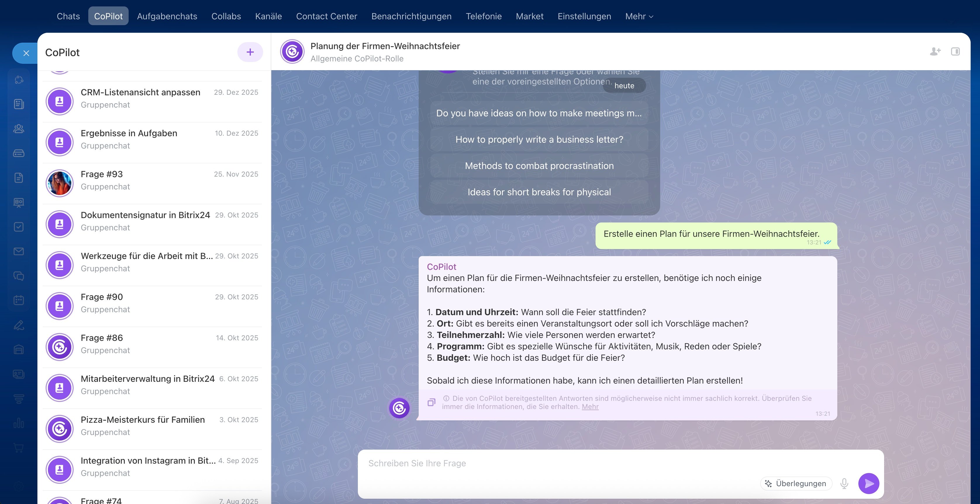Click the purple send message button

[869, 483]
